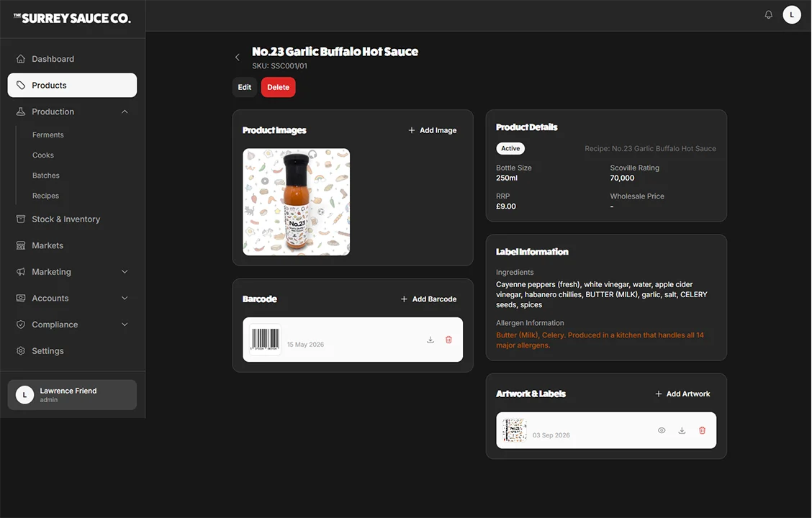Screen dimensions: 812x518
Task: Select Products in the sidebar
Action: [x=72, y=86]
